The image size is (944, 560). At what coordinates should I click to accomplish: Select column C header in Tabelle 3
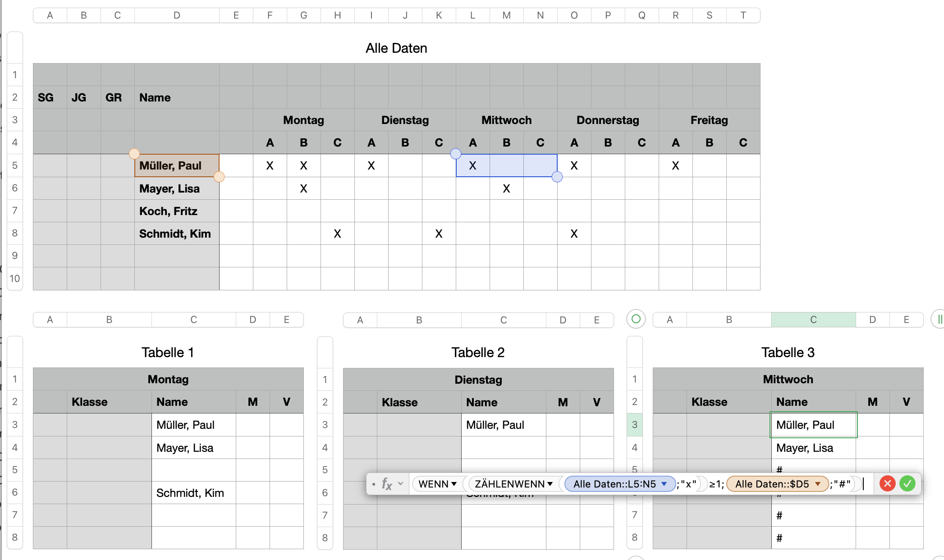[x=813, y=320]
